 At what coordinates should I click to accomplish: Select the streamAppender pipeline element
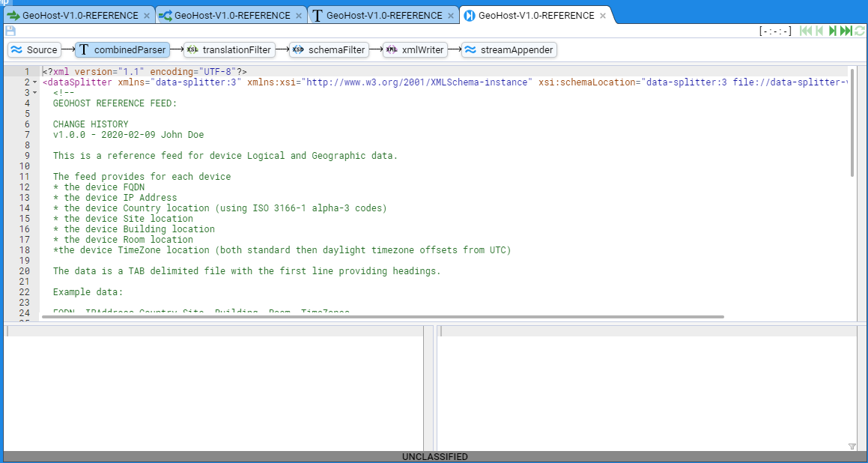coord(509,50)
